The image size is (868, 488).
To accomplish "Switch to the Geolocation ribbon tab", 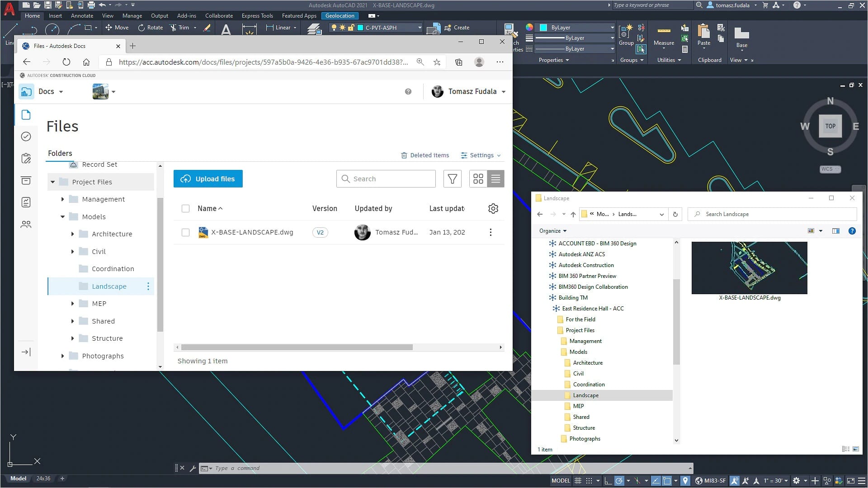I will (340, 15).
